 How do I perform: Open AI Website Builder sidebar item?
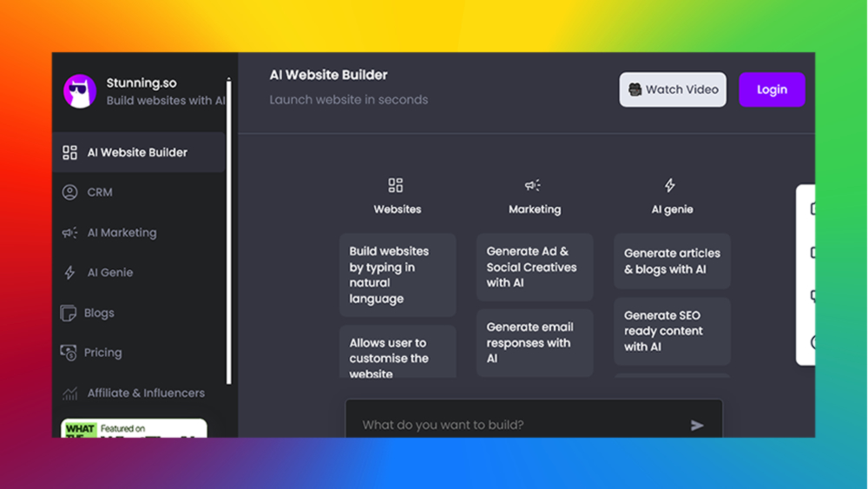coord(139,152)
